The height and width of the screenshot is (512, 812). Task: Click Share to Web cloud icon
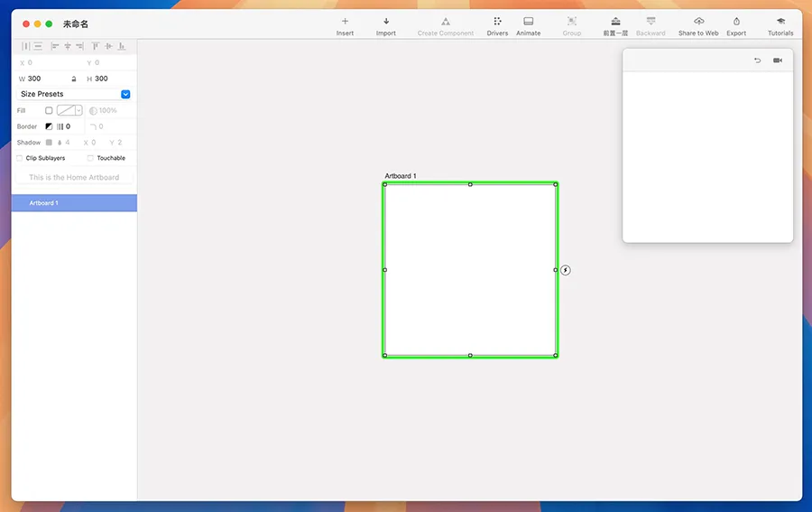tap(698, 22)
